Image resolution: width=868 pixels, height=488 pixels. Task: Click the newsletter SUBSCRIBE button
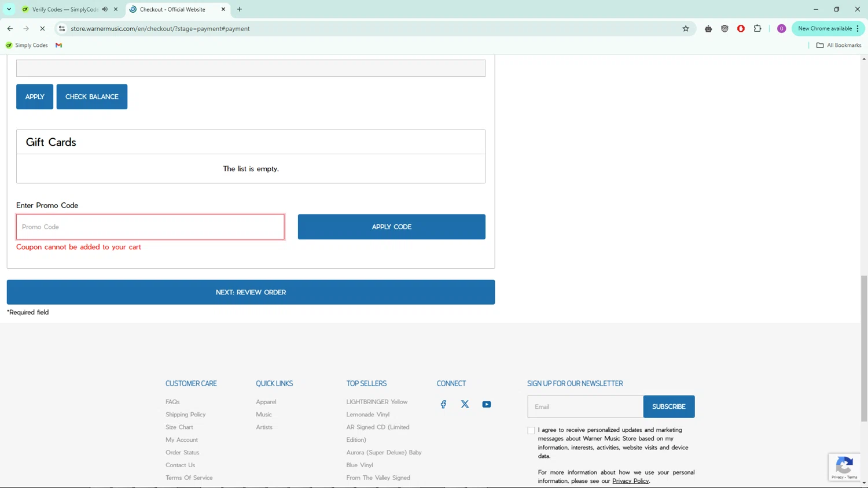pos(669,406)
